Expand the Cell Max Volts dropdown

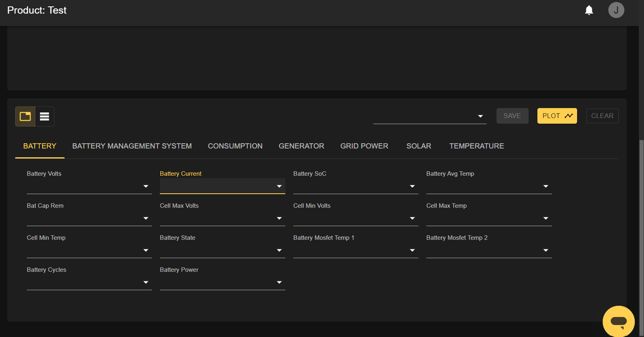point(222,218)
